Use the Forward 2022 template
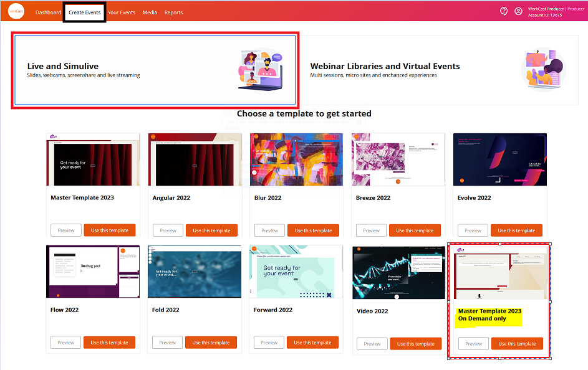This screenshot has height=370, width=588. click(x=312, y=343)
